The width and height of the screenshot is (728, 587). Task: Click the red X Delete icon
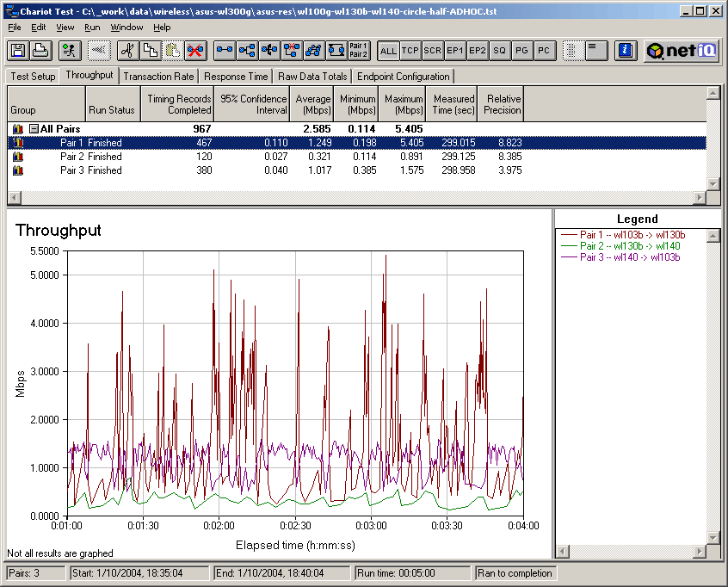click(x=195, y=51)
